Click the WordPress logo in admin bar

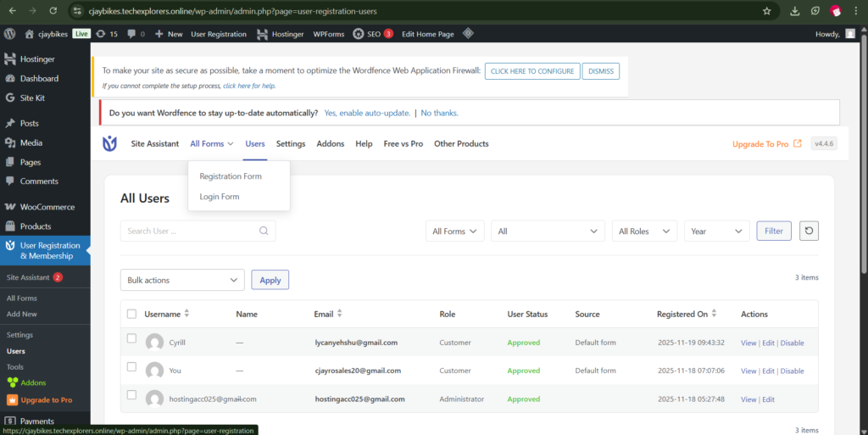(10, 34)
